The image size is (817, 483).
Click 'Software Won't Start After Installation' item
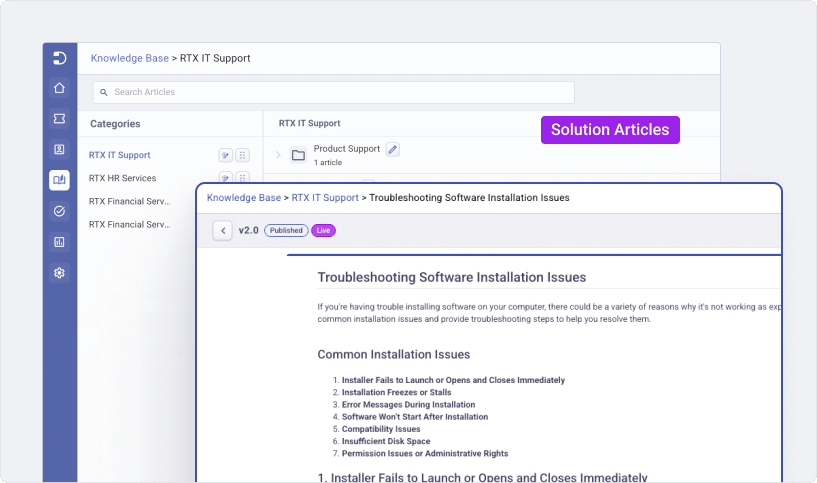point(415,417)
